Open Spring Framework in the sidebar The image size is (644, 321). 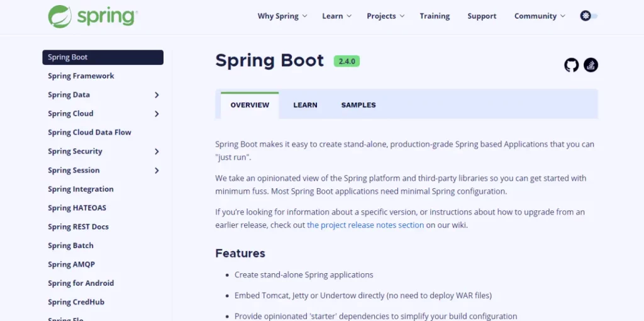pyautogui.click(x=81, y=76)
